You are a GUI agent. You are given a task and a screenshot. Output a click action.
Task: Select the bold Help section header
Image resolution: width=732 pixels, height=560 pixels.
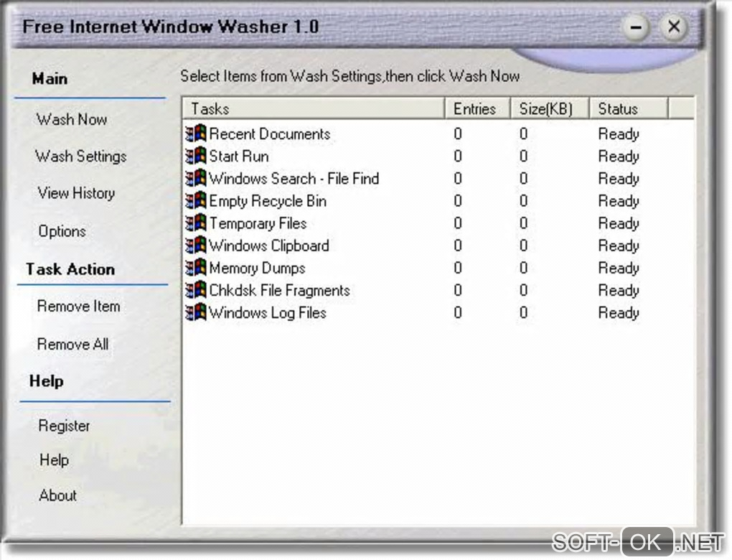click(46, 381)
